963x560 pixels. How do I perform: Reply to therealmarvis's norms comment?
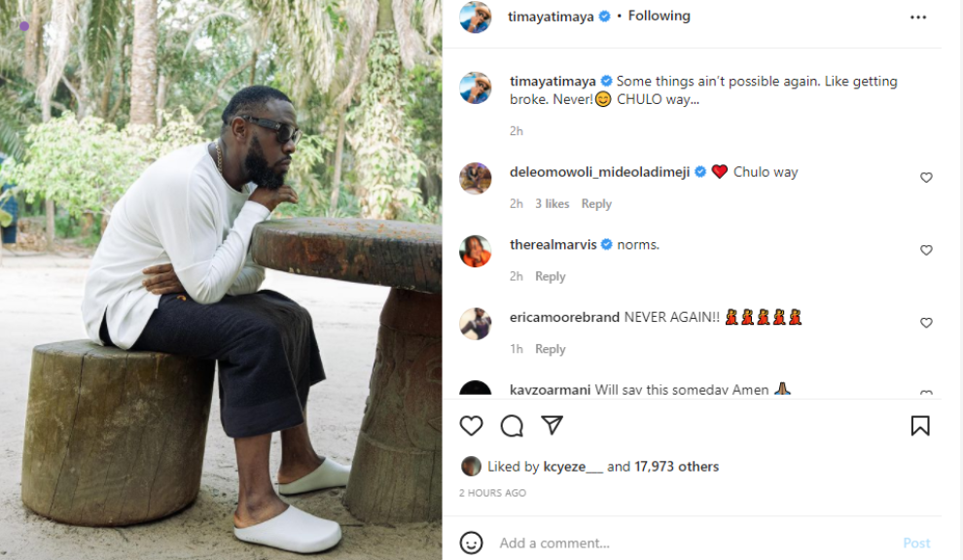coord(550,277)
